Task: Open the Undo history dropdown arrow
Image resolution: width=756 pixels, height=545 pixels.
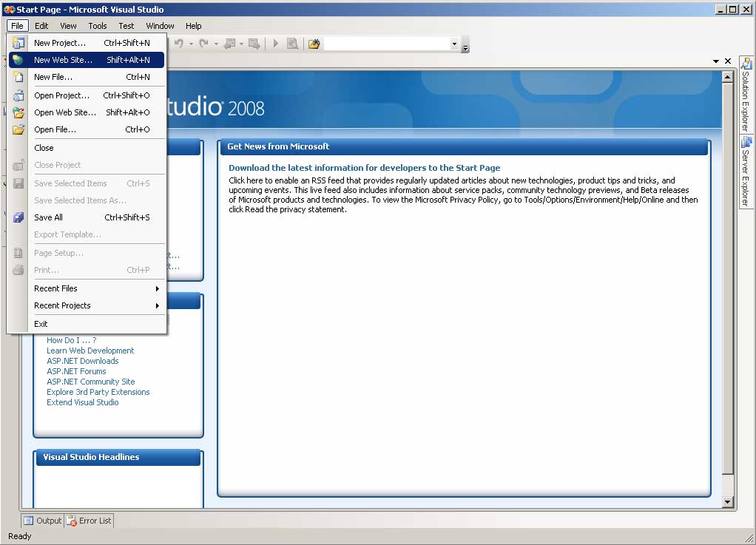Action: click(191, 44)
